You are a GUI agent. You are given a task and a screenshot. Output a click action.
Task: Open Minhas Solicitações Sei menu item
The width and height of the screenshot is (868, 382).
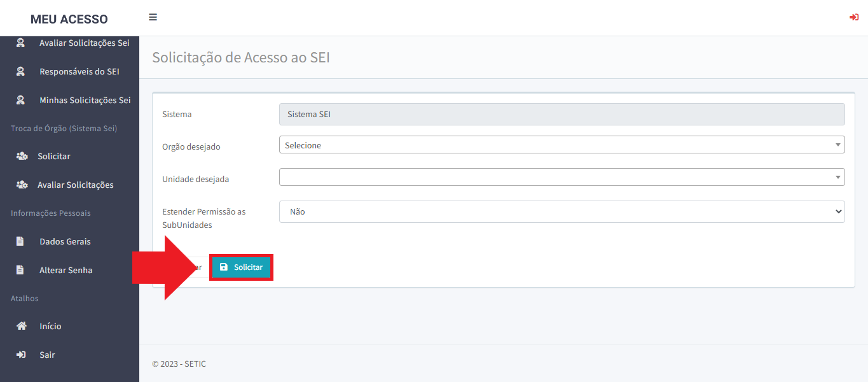(x=85, y=100)
